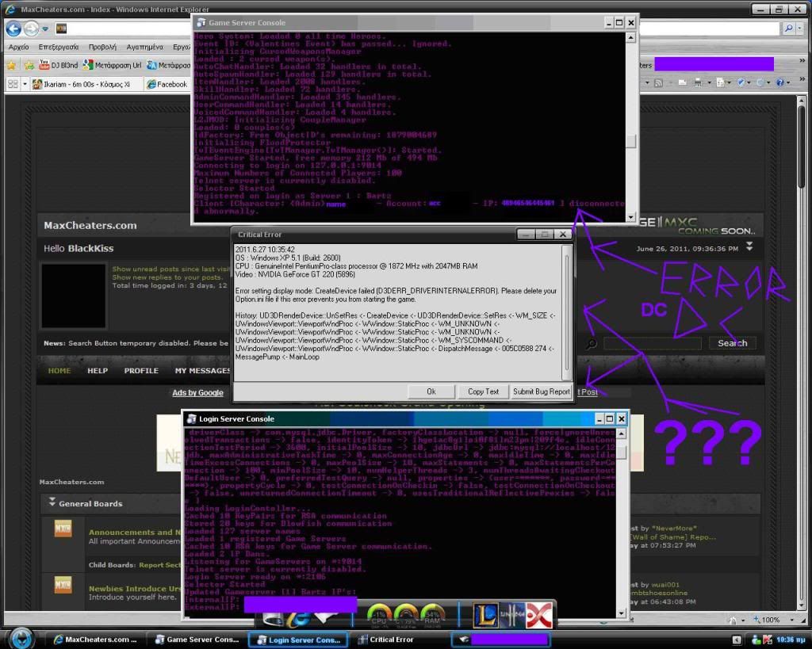Screen dimensions: 812x649
Task: Click the Print icon in IE toolbar
Action: click(x=699, y=82)
